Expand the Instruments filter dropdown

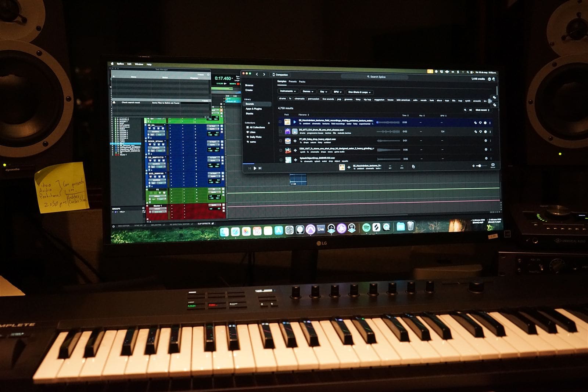click(288, 91)
